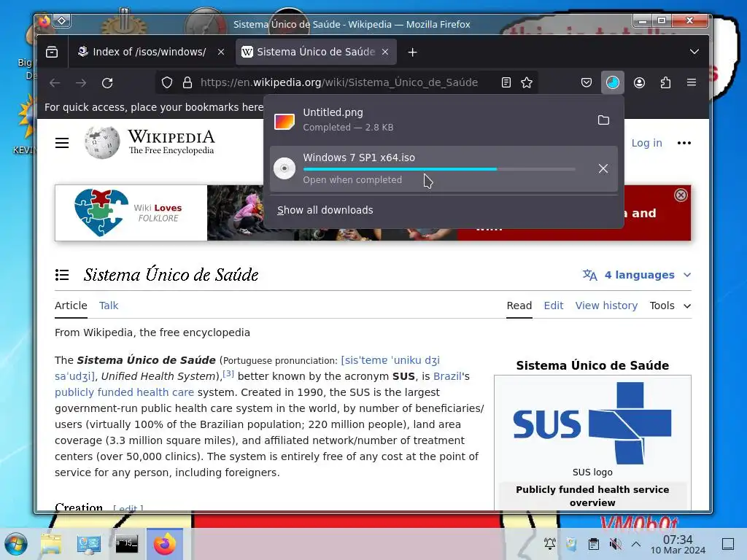Screen dimensions: 747x560
Task: Click the Firefox View icon
Action: click(x=52, y=52)
